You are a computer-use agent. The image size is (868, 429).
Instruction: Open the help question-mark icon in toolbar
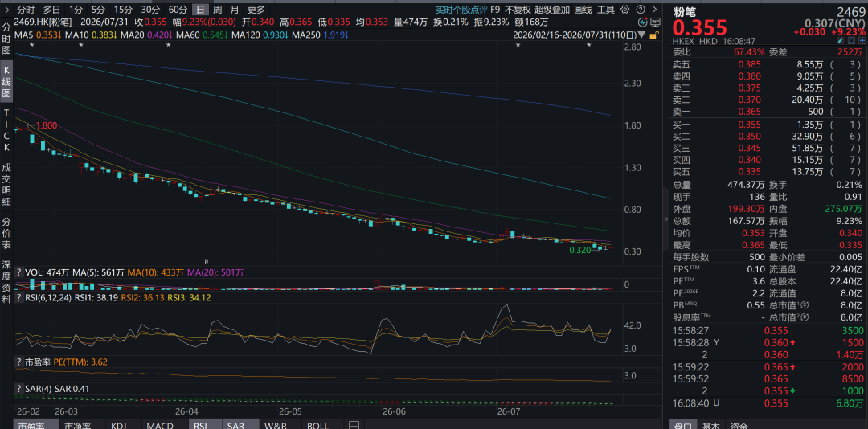pos(641,10)
